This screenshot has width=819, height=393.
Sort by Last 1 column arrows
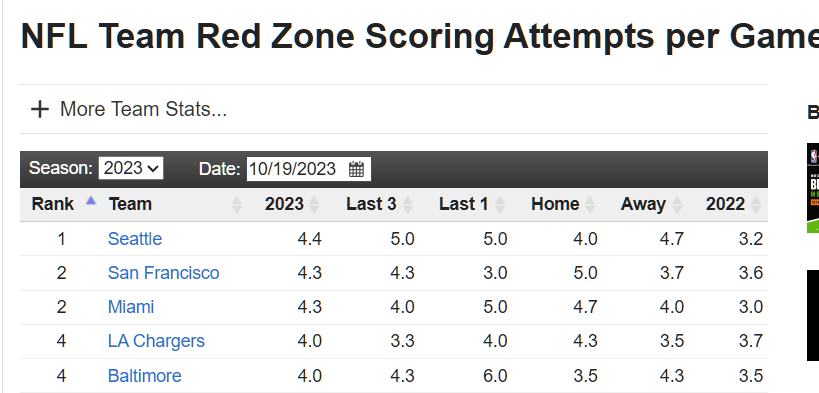coord(500,204)
